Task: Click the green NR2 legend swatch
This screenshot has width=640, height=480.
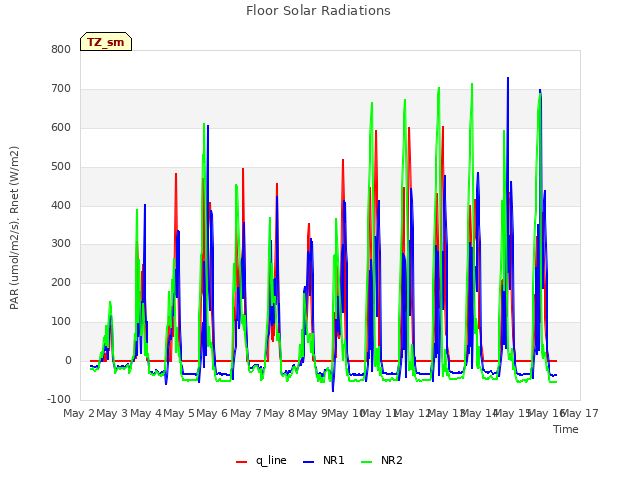Action: click(x=367, y=462)
